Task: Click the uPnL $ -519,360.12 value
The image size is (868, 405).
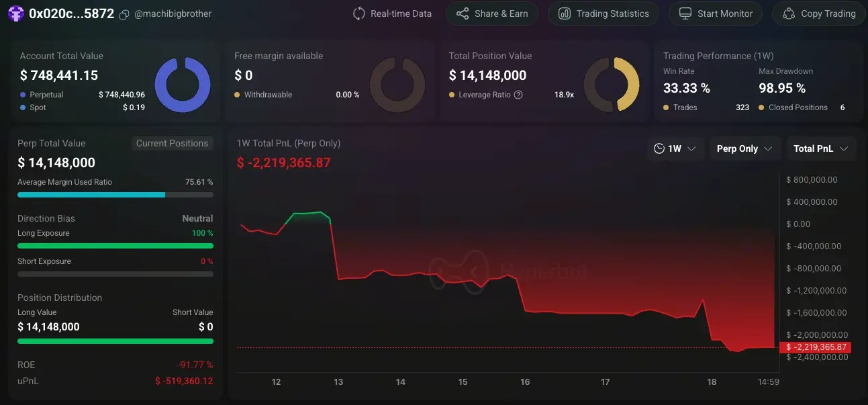Action: [184, 381]
